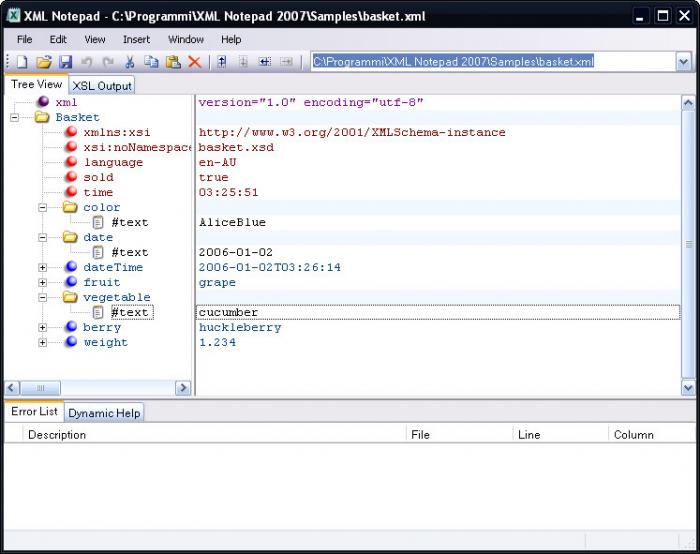Save file with the floppy disk icon
Screen dimensions: 700x554
tap(66, 62)
